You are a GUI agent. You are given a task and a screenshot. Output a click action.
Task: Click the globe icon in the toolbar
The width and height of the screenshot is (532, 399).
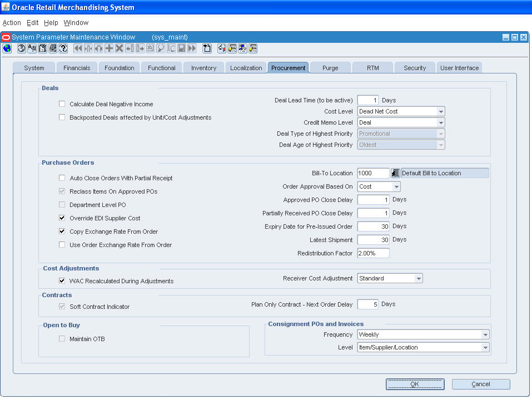[7, 48]
